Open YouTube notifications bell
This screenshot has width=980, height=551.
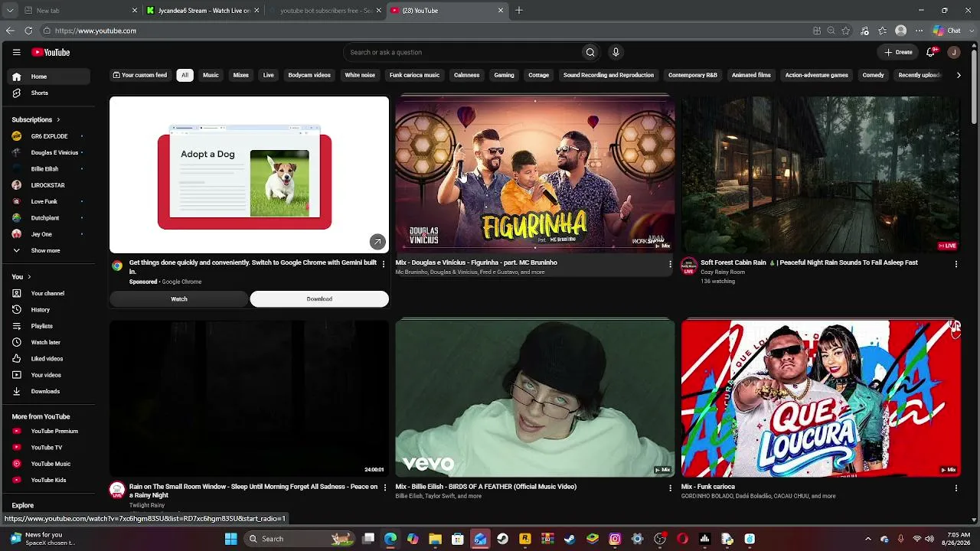coord(931,52)
